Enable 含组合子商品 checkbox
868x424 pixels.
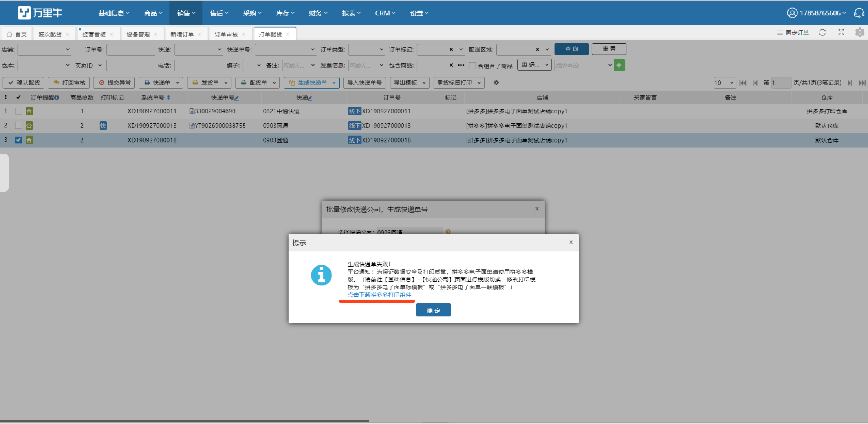472,66
